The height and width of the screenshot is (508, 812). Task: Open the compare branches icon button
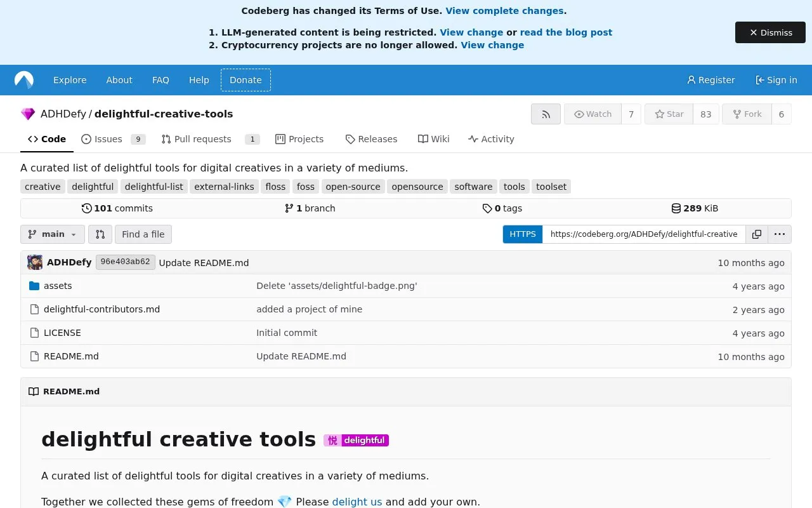pos(100,234)
